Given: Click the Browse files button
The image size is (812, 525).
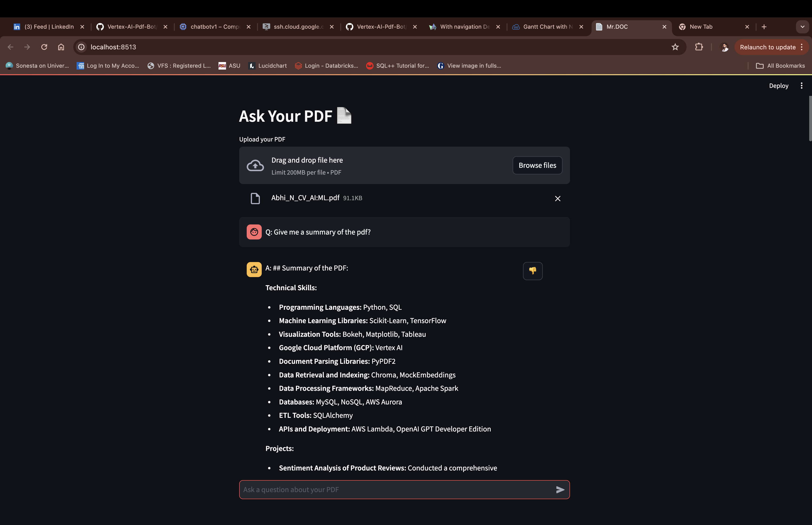Looking at the screenshot, I should tap(537, 165).
